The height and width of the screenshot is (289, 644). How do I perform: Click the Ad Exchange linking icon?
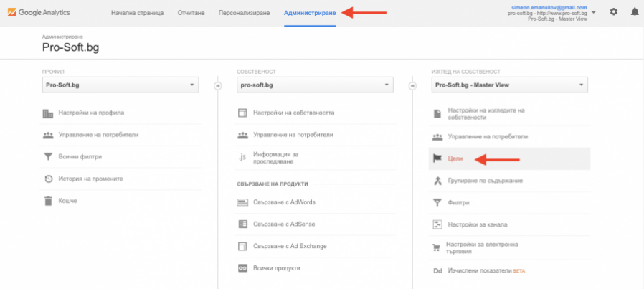[242, 246]
